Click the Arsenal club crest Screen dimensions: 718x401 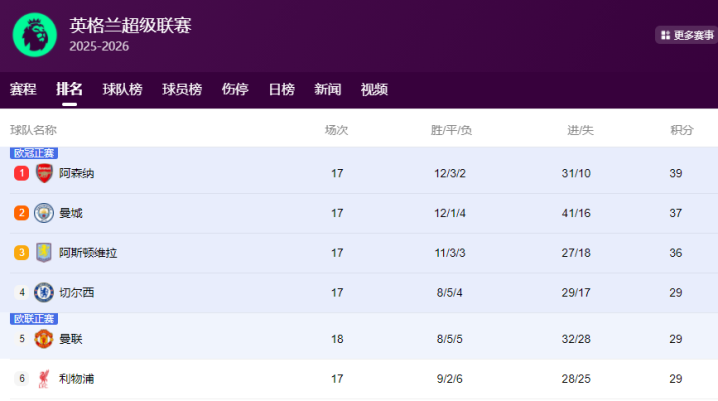tap(44, 173)
